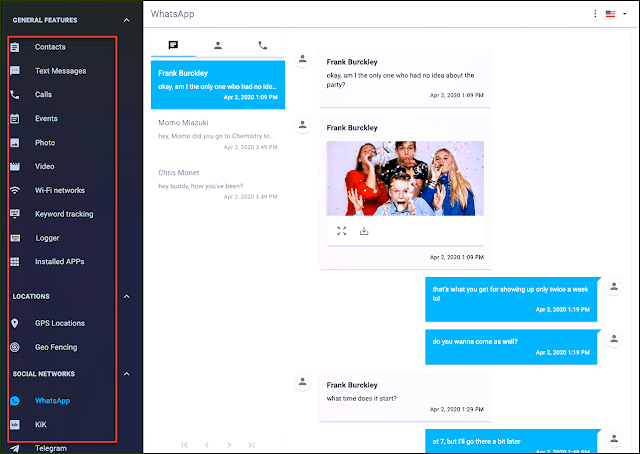Viewport: 640px width, 454px height.
Task: Click the Calls phone icon in sidebar
Action: tap(15, 95)
